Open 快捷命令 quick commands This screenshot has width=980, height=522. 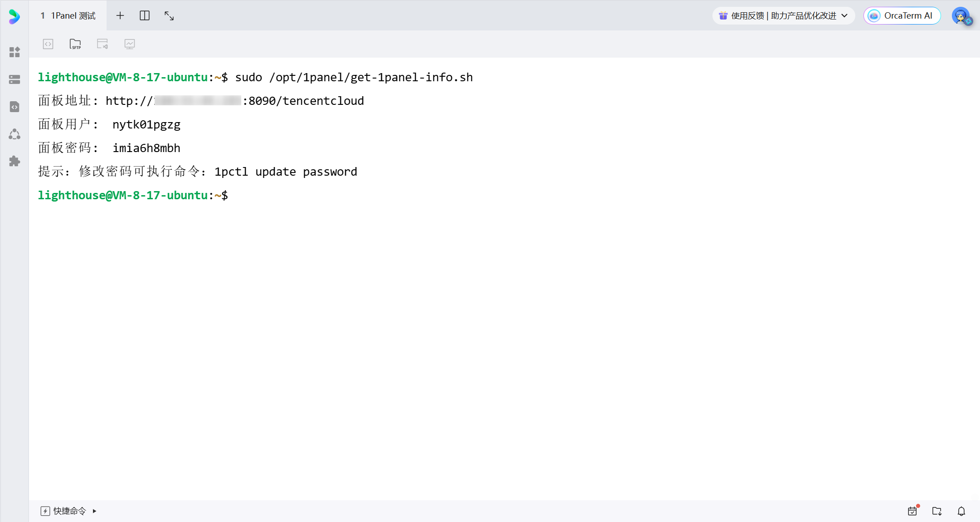coord(63,511)
